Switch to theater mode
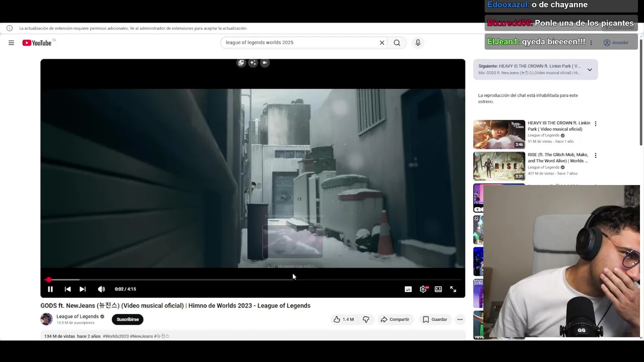This screenshot has height=362, width=644. [x=438, y=289]
